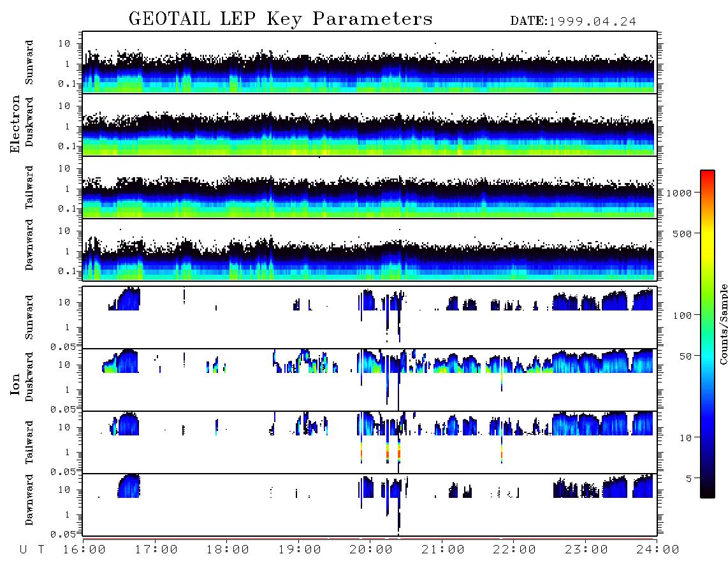This screenshot has width=728, height=561.
Task: Click the "5" colorbar tick value
Action: (x=689, y=479)
